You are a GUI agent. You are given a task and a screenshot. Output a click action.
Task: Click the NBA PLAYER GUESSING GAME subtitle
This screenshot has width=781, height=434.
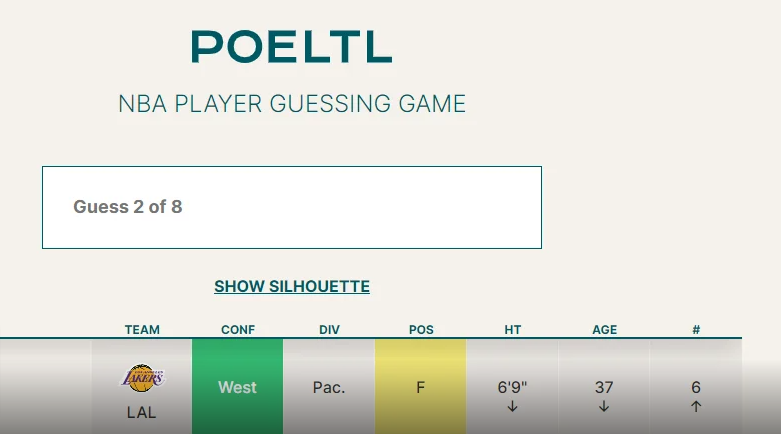click(x=292, y=104)
